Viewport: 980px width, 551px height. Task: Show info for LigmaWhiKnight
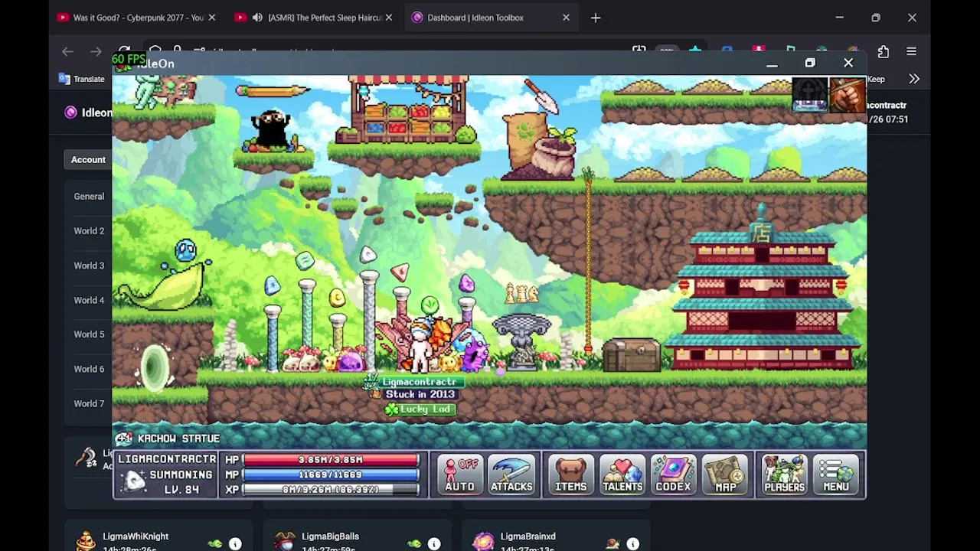click(x=235, y=544)
